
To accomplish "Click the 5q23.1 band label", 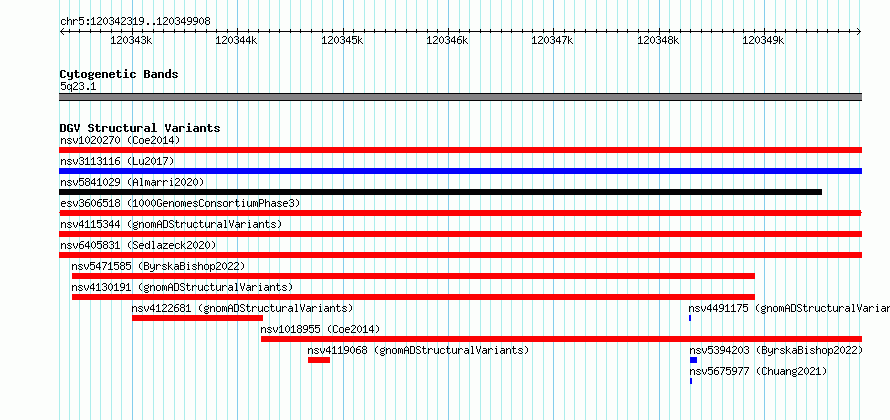I will coord(78,86).
